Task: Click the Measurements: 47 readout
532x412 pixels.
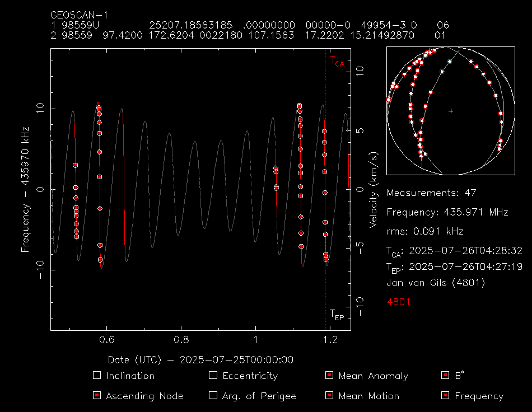Action: coord(431,193)
